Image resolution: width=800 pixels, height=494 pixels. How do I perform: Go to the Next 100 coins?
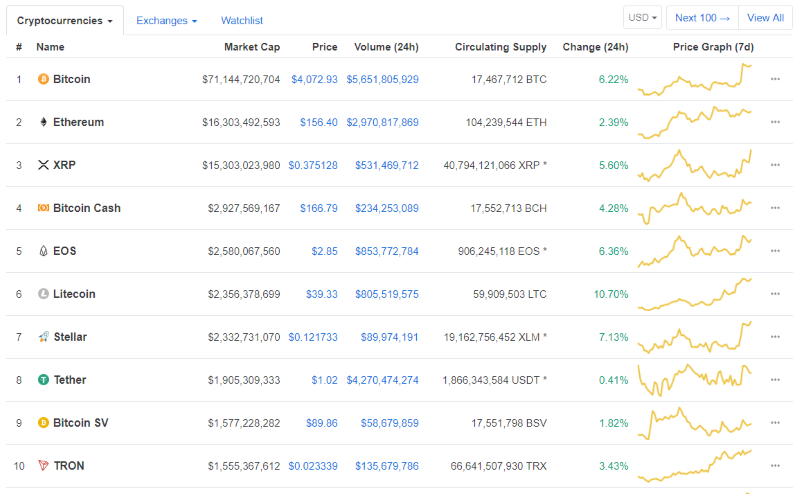click(x=702, y=18)
